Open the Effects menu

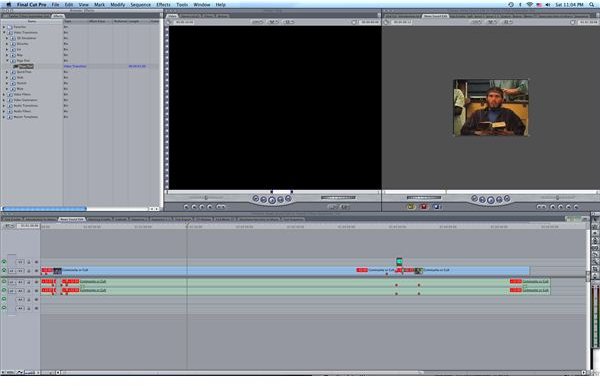[163, 5]
